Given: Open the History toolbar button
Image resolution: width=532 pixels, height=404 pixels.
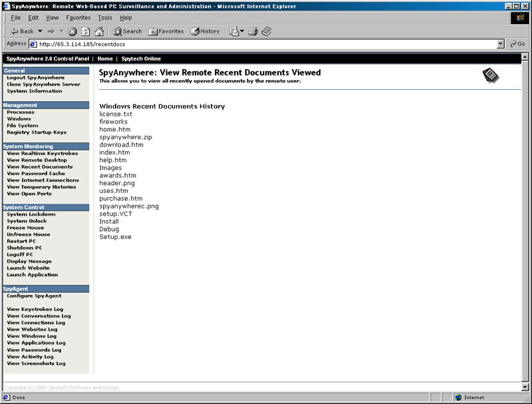Looking at the screenshot, I should pyautogui.click(x=205, y=31).
